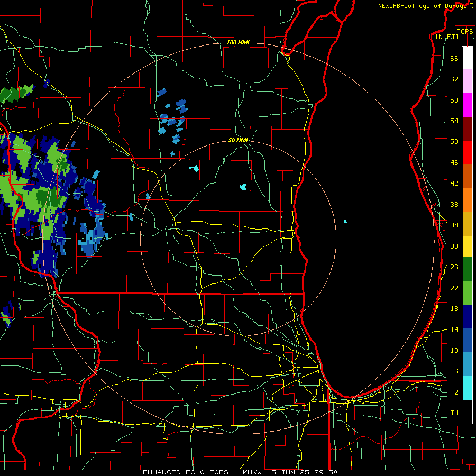Click the '46' legend value
Image resolution: width=476 pixels, height=476 pixels.
(x=454, y=163)
